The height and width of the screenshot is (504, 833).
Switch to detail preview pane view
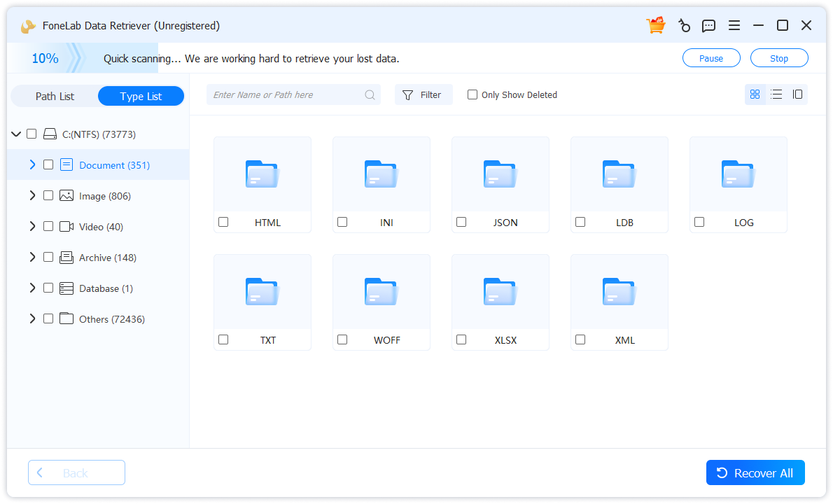797,94
